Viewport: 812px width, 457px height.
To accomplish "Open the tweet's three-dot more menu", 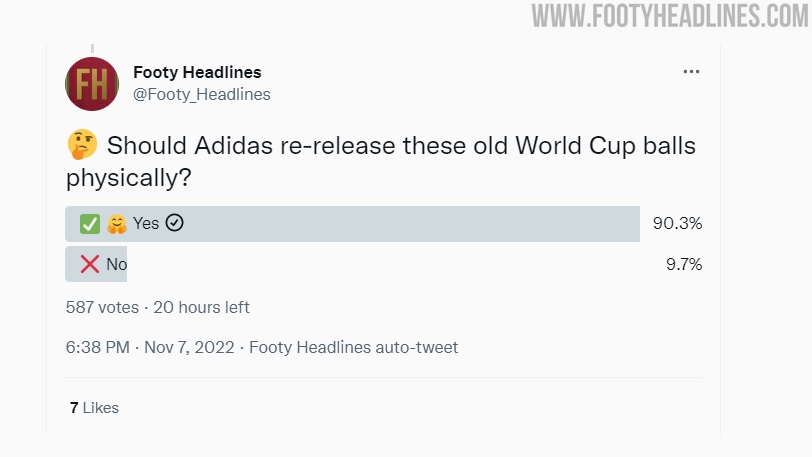I will click(691, 72).
